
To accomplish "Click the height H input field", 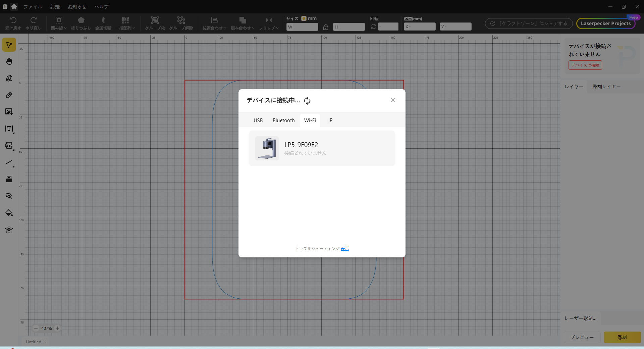I will pos(349,27).
